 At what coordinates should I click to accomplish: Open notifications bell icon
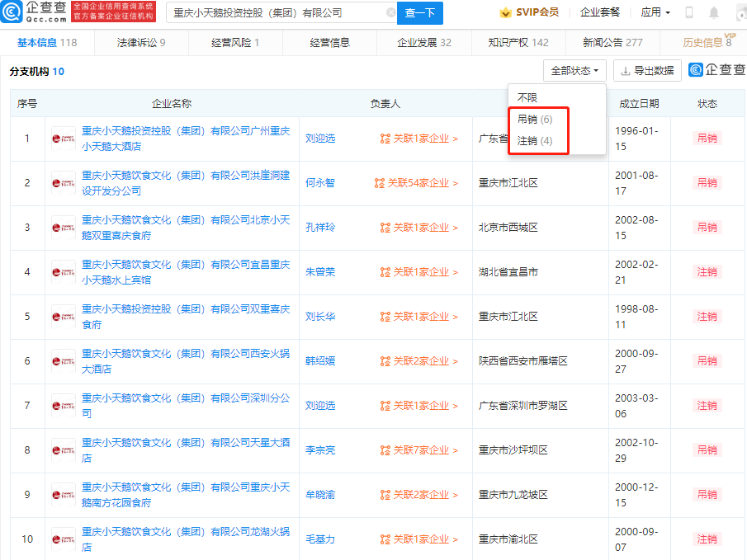(713, 13)
